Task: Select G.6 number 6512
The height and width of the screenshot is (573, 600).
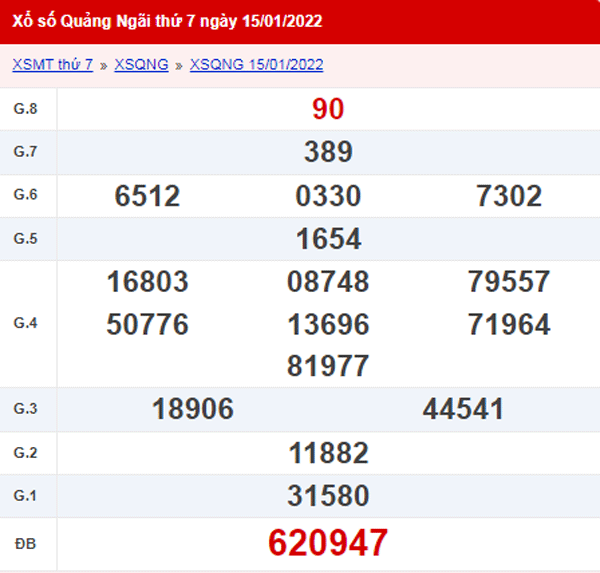Action: click(147, 196)
